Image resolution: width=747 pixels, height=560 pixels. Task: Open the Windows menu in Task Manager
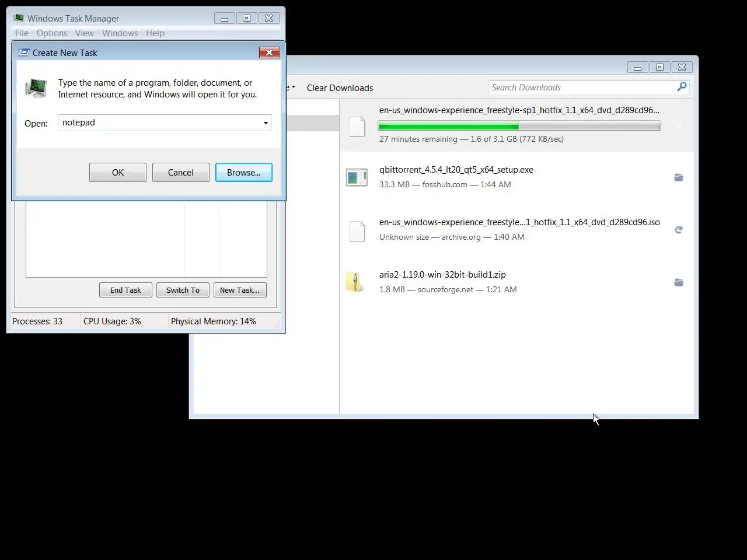click(x=120, y=33)
